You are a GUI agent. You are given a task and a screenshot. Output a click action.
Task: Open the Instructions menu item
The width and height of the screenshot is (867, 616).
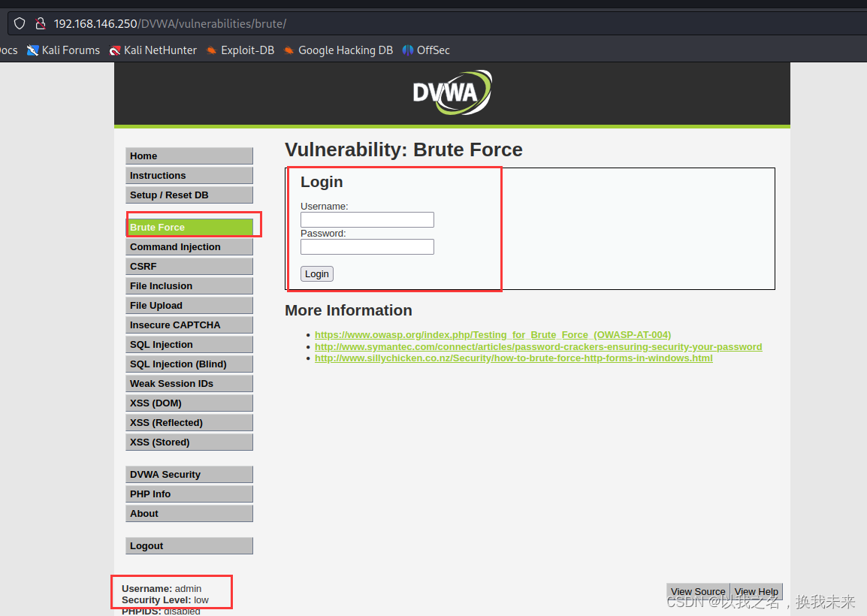click(189, 175)
